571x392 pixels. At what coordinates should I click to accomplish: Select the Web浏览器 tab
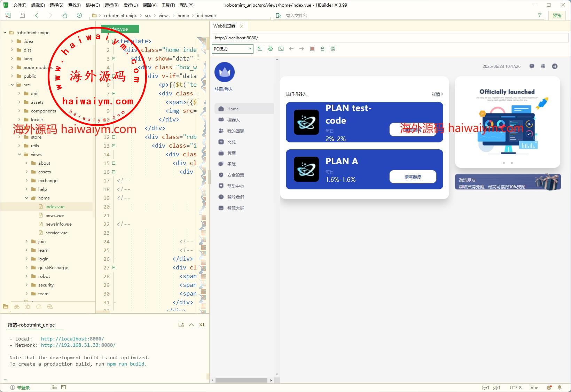[224, 26]
